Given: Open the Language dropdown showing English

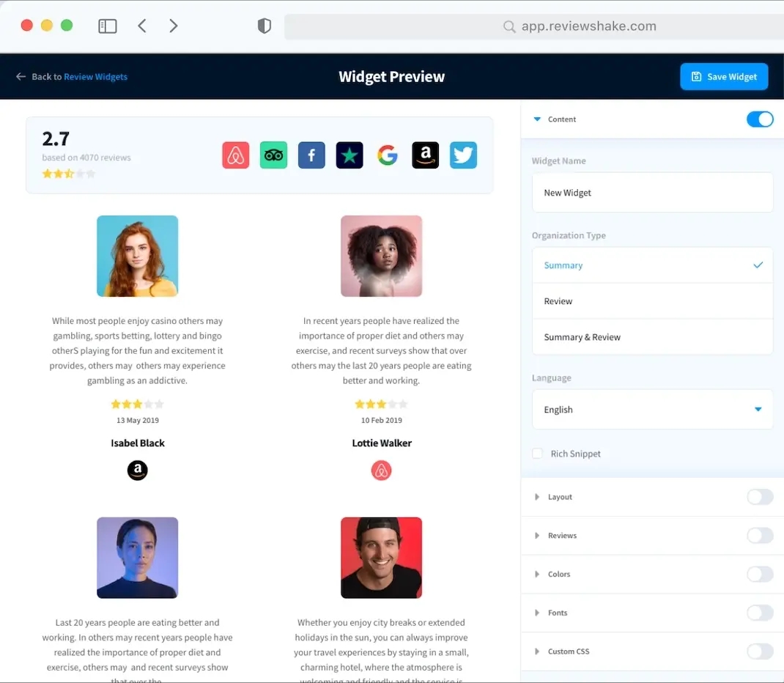Looking at the screenshot, I should click(x=652, y=410).
